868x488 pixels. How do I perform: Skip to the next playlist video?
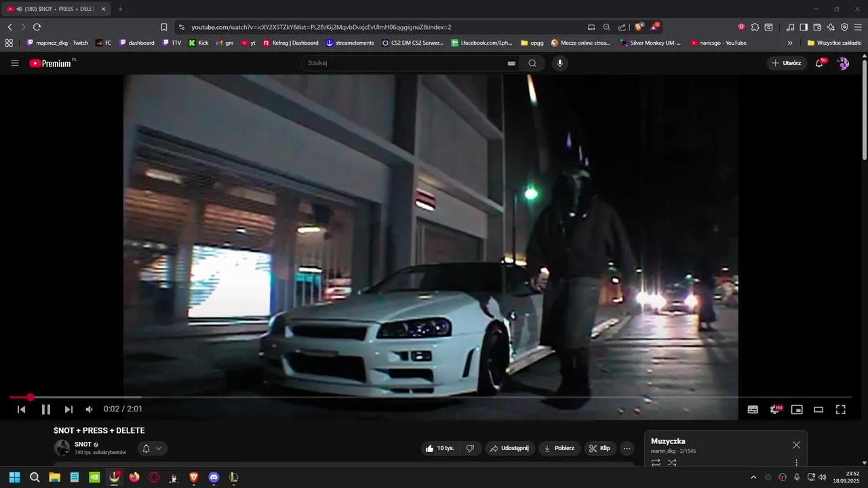68,409
